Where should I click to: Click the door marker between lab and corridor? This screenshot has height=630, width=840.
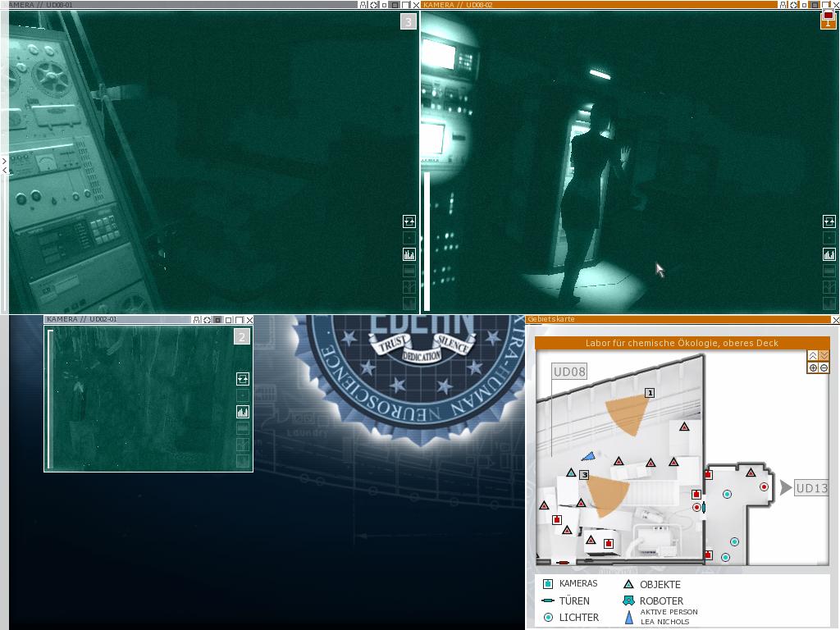click(x=704, y=507)
